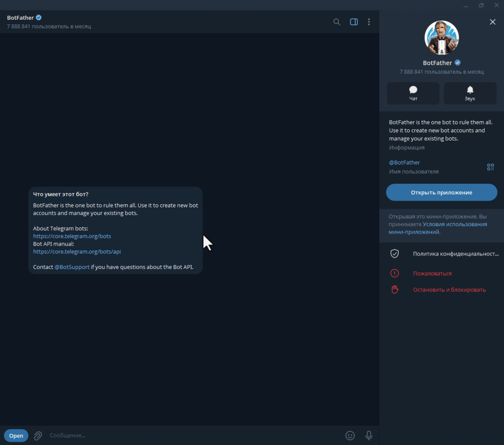Screen dimensions: 504x445
Task: Restore down the Telegram window
Action: click(x=481, y=5)
